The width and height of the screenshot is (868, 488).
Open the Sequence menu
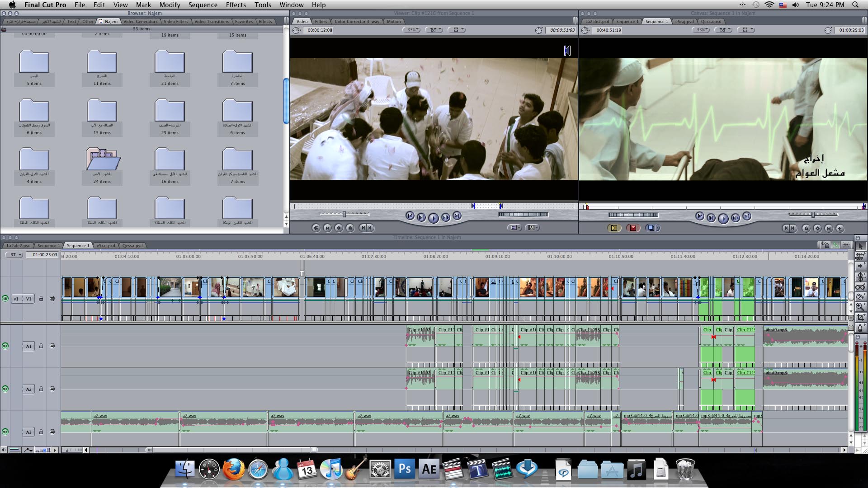pos(203,5)
